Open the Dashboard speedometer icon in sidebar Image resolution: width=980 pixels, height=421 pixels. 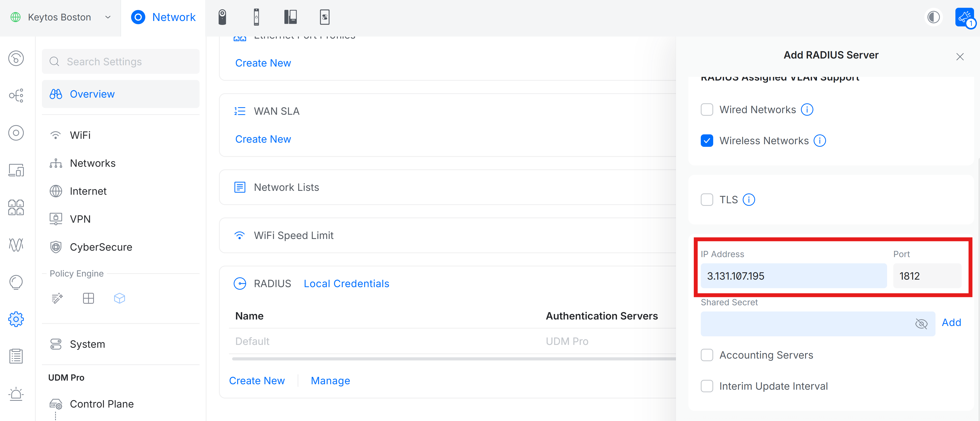click(16, 58)
